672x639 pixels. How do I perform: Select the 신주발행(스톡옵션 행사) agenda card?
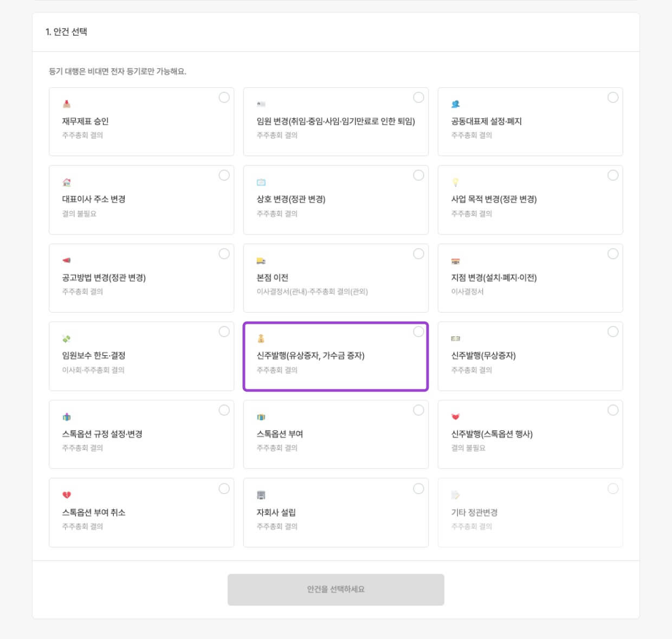click(x=529, y=434)
